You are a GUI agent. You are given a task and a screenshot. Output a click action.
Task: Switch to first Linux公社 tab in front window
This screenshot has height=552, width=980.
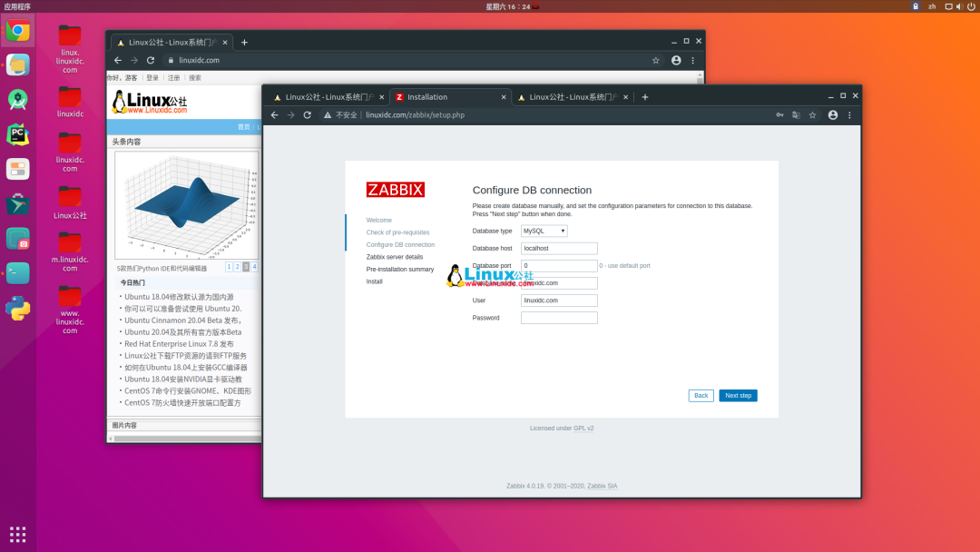328,97
